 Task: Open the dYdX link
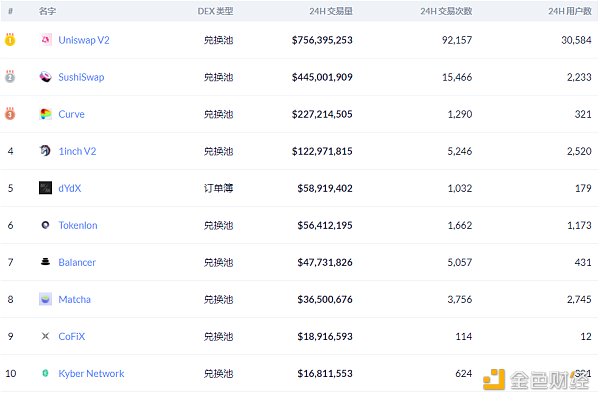[70, 188]
